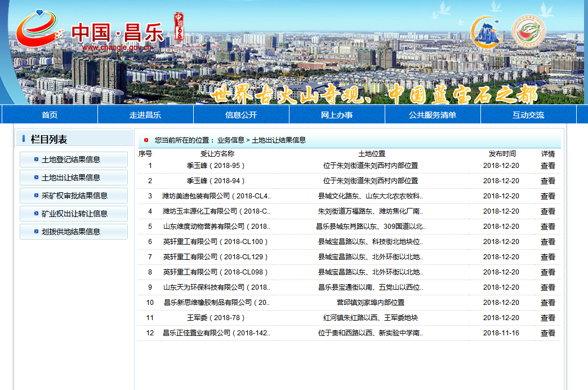Click the 业务信息 breadcrumb link
The height and width of the screenshot is (390, 588).
pyautogui.click(x=231, y=140)
